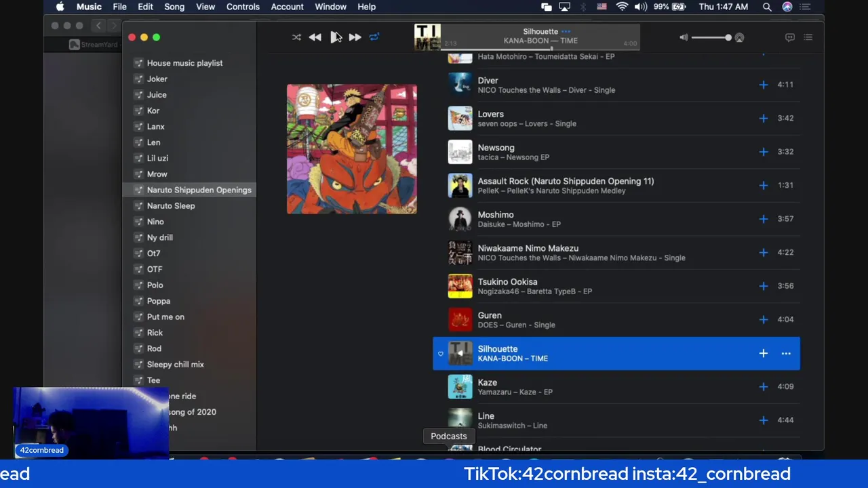Click Moshimo album artwork

pos(460,219)
